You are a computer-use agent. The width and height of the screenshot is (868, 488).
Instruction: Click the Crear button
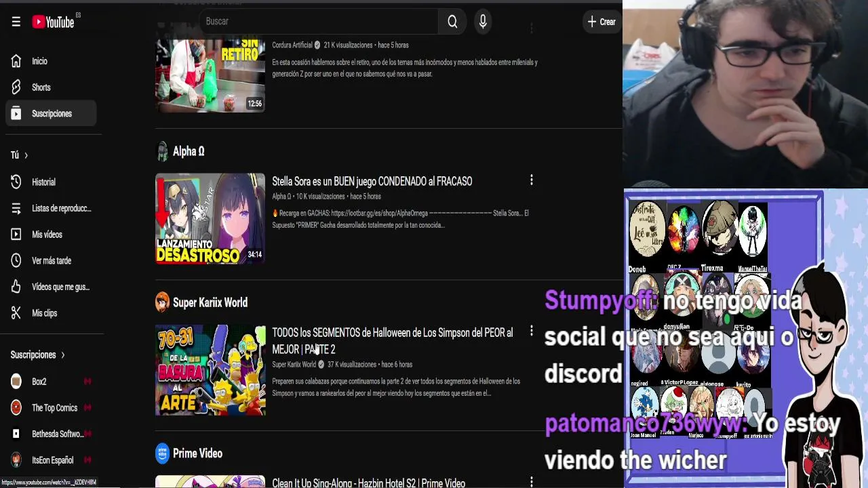tap(601, 22)
